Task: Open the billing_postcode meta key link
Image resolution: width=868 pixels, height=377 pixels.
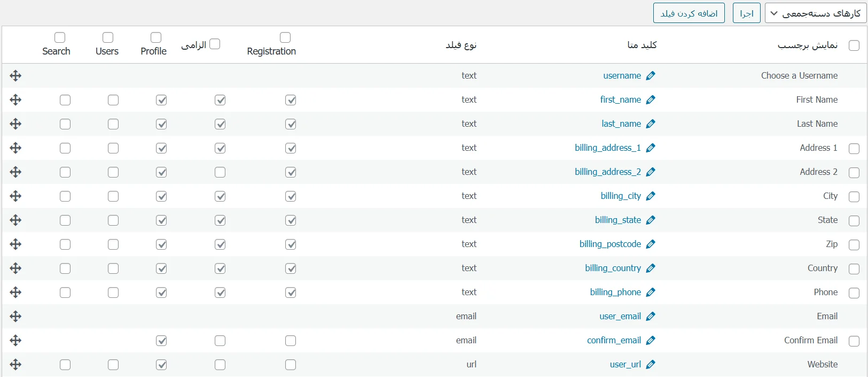Action: tap(610, 244)
